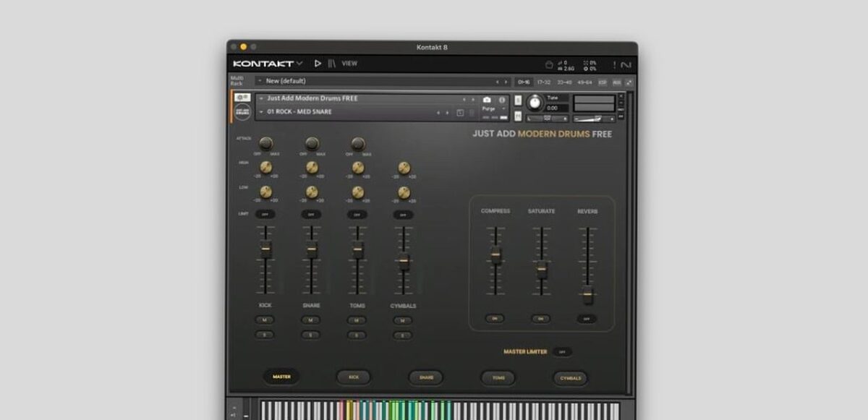Viewport: 868px width, 420px height.
Task: Click the play preview icon in the header
Action: pyautogui.click(x=317, y=63)
